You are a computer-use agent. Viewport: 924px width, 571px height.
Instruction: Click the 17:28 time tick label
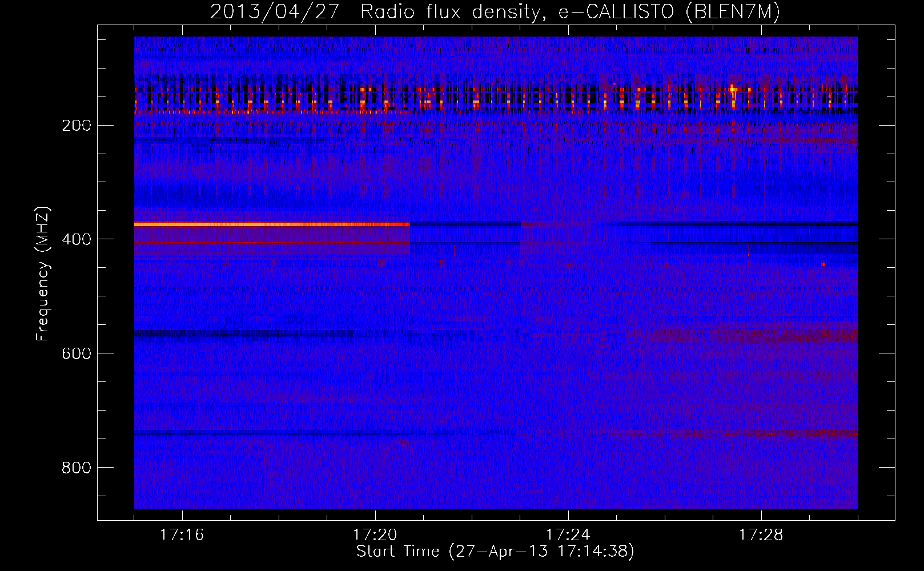(761, 535)
